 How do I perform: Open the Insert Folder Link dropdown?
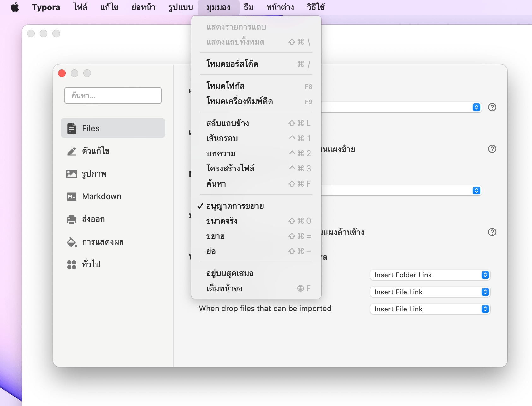(430, 275)
